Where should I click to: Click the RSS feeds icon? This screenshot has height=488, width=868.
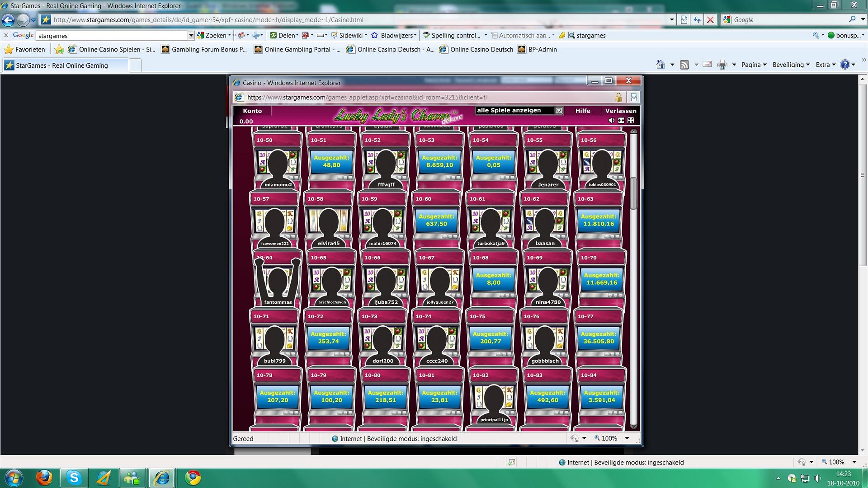(684, 65)
